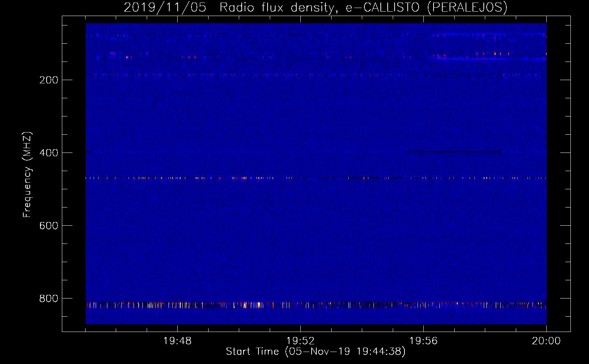Click the dark horizontal line near 400 MHz

click(x=454, y=151)
